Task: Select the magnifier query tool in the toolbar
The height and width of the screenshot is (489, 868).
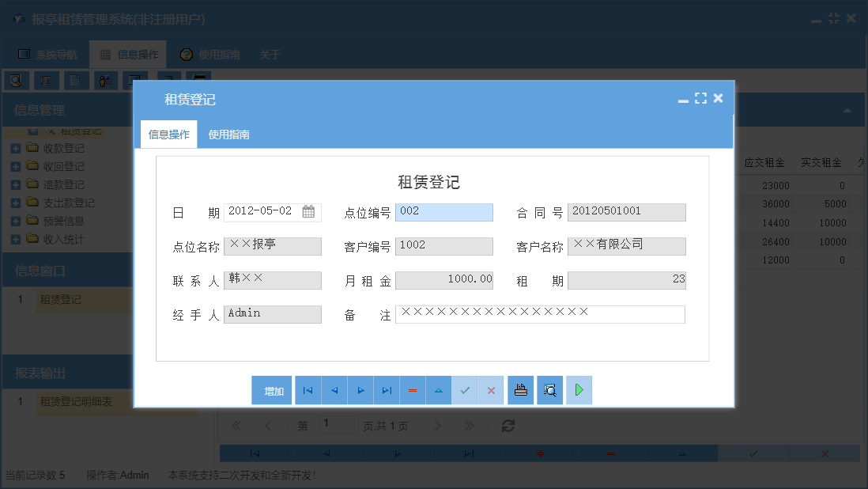Action: 16,80
